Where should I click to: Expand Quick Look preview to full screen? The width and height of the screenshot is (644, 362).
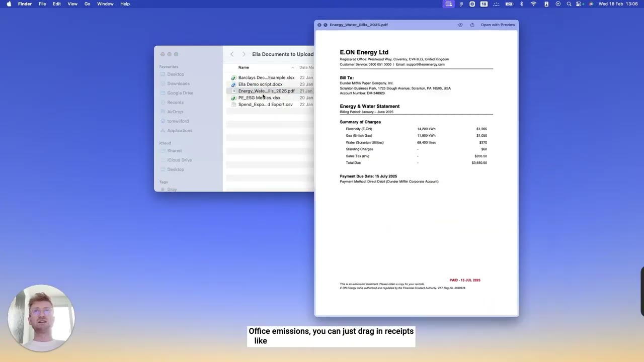point(325,25)
